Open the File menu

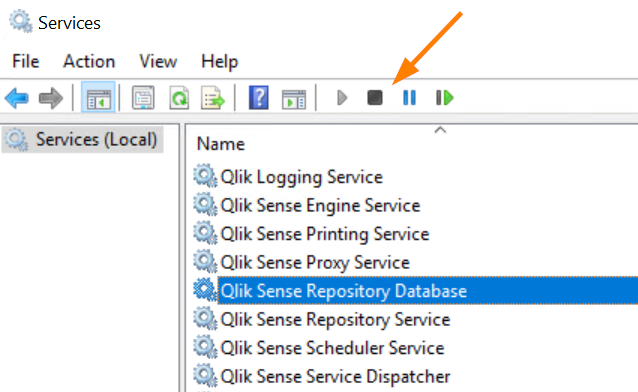pyautogui.click(x=26, y=61)
